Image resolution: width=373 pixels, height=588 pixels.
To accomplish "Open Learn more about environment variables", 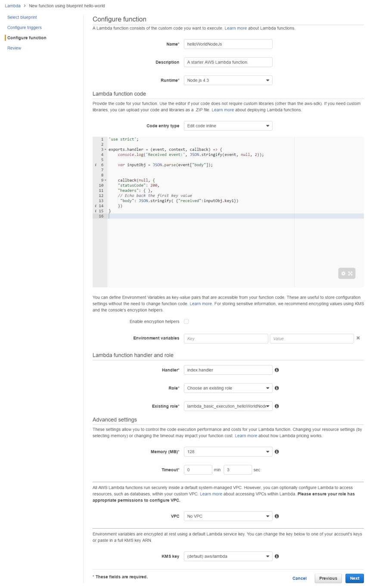I will click(x=201, y=304).
